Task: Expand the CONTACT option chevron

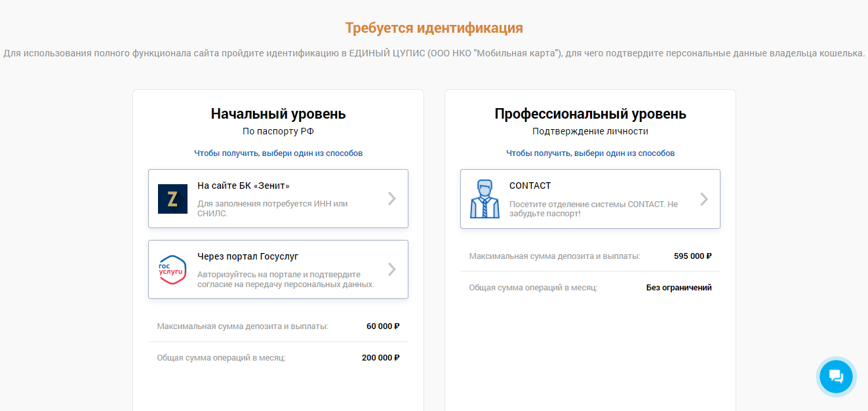Action: tap(704, 199)
